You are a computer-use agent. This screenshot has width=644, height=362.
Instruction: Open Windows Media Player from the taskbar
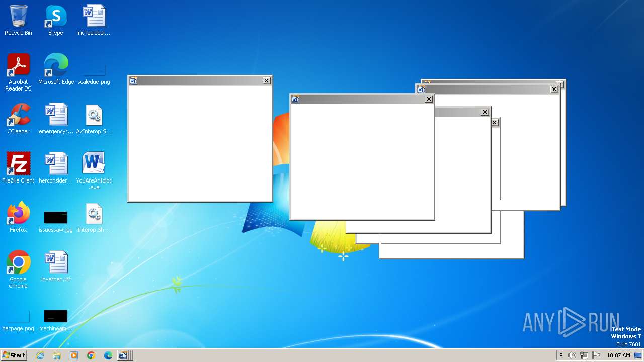[74, 355]
